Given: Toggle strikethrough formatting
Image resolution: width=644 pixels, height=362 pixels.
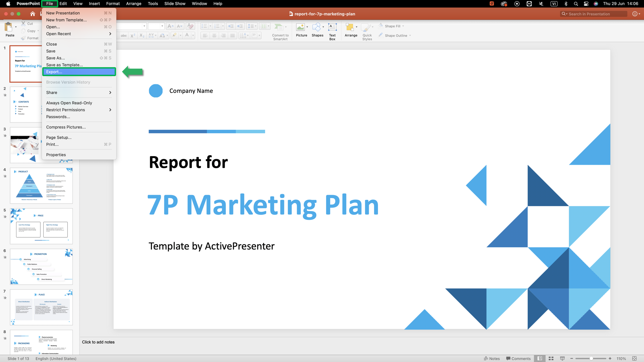Looking at the screenshot, I should click(124, 36).
